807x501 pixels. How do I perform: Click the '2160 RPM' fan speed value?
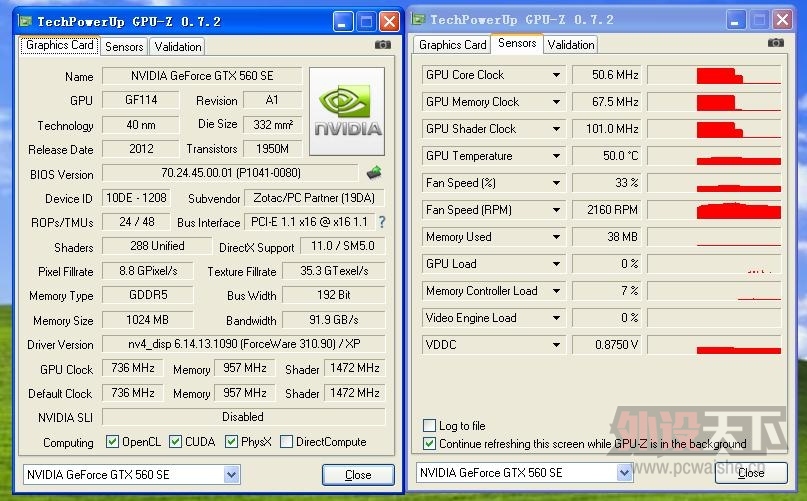[x=606, y=210]
